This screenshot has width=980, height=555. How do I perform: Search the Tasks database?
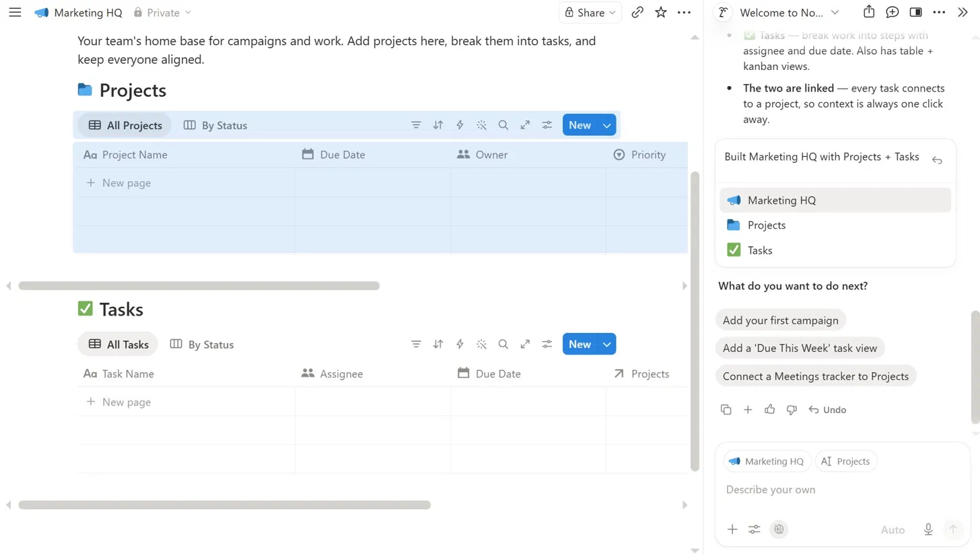pos(503,344)
